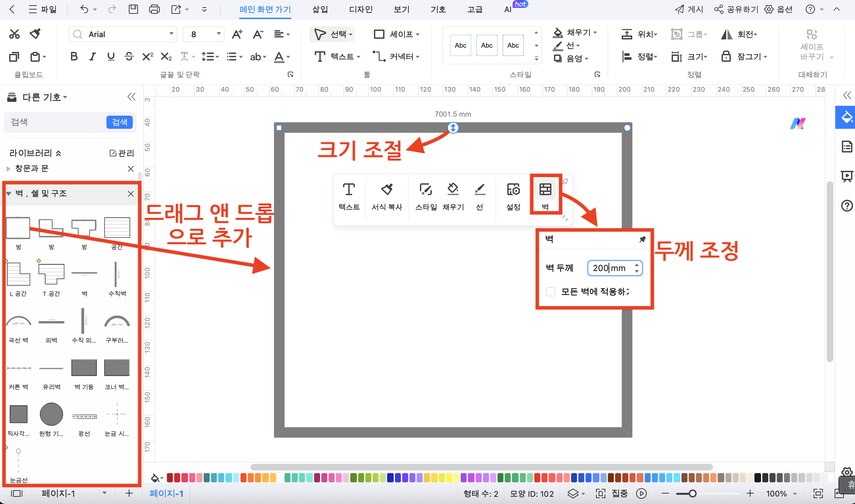Click the zoom slider handle
The image size is (855, 504).
click(692, 493)
